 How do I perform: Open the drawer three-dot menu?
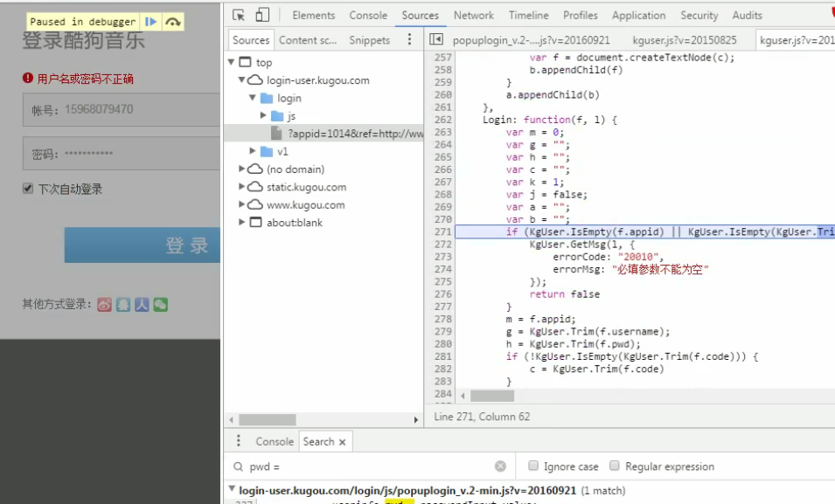pyautogui.click(x=238, y=441)
